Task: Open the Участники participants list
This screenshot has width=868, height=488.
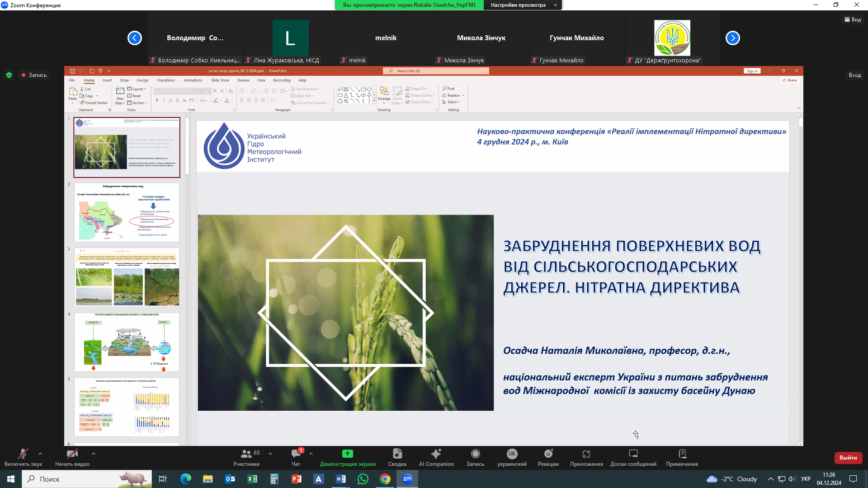Action: click(x=246, y=454)
